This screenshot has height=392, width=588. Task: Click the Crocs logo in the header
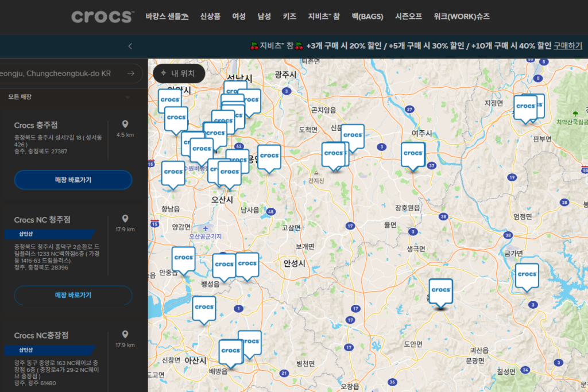pyautogui.click(x=103, y=17)
